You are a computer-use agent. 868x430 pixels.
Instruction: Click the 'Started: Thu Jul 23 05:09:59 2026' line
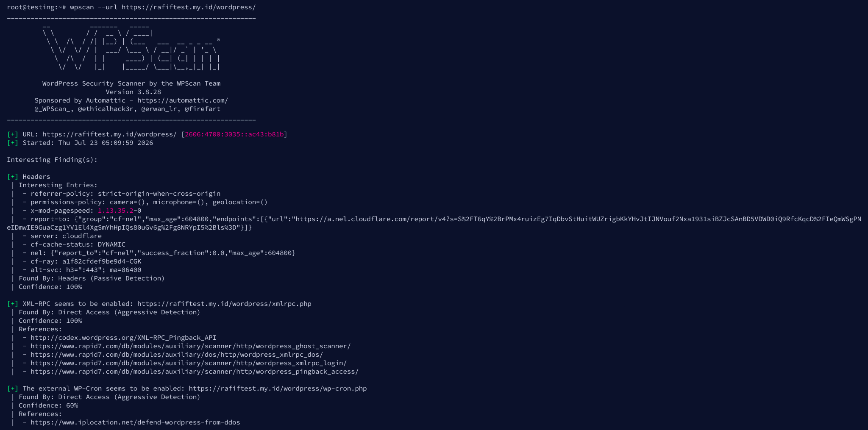click(x=88, y=143)
